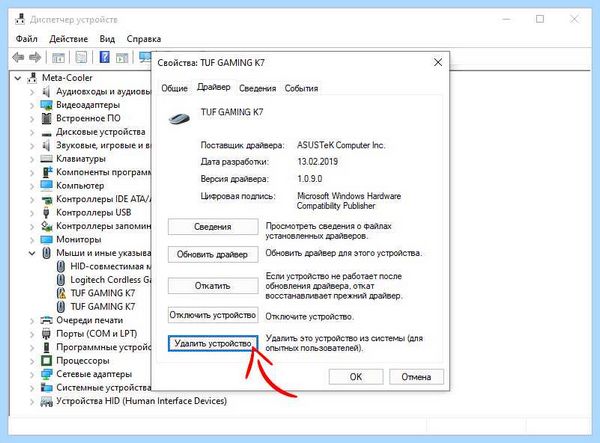Click the Устройства HID device icon
The image size is (600, 443).
click(46, 401)
